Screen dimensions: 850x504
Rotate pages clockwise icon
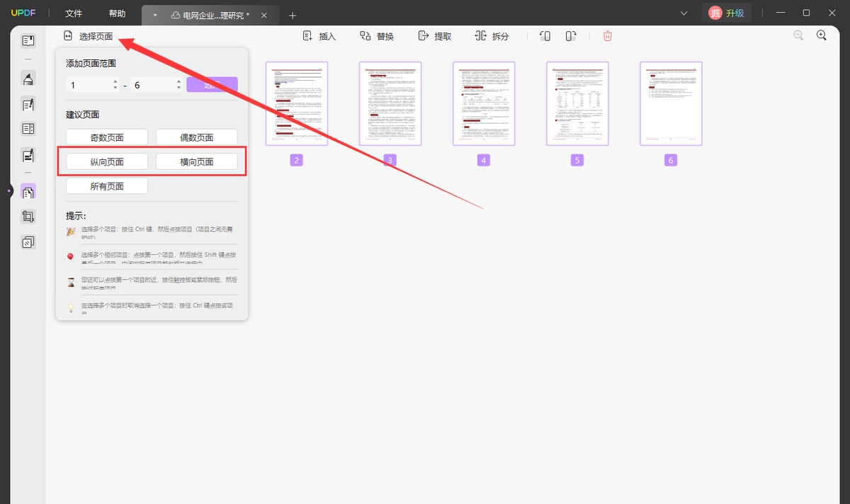coord(570,36)
